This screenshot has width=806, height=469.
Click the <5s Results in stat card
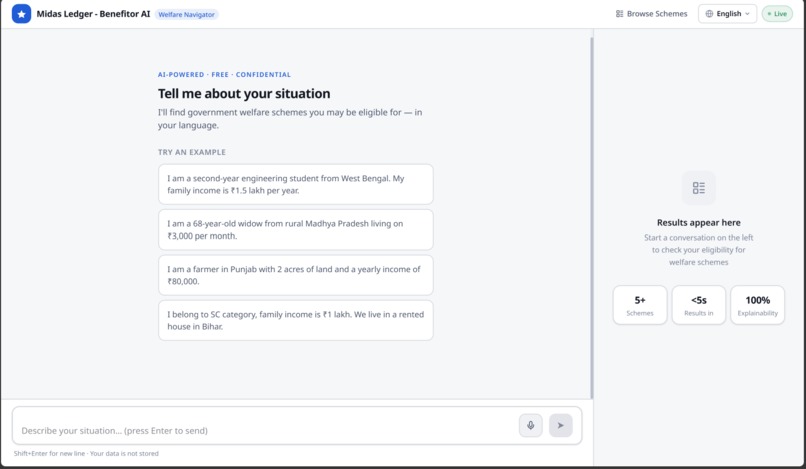tap(699, 305)
